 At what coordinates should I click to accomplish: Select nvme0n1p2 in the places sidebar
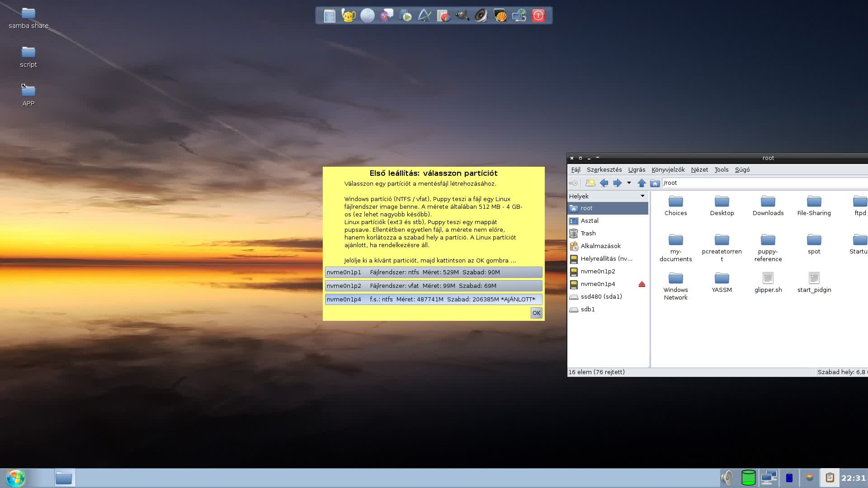click(x=608, y=272)
